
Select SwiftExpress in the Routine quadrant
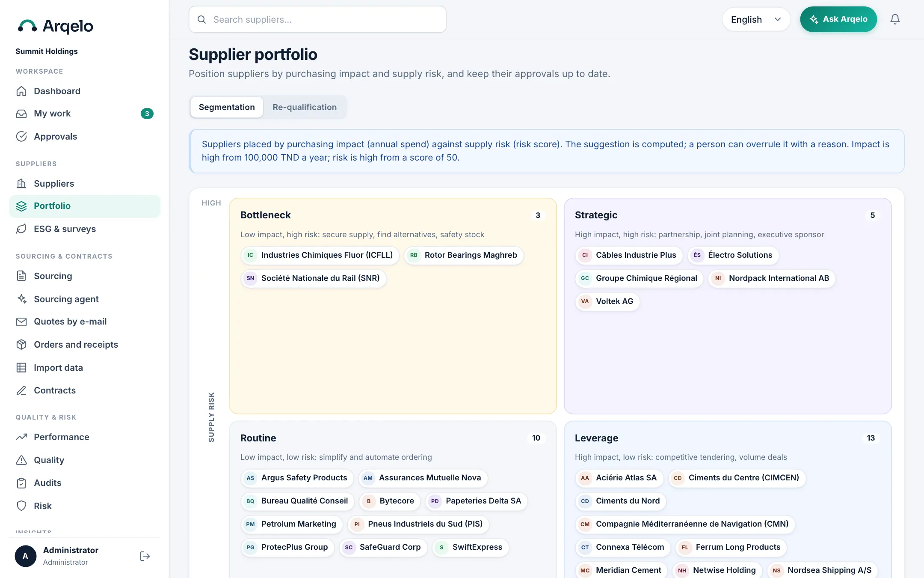pos(471,547)
